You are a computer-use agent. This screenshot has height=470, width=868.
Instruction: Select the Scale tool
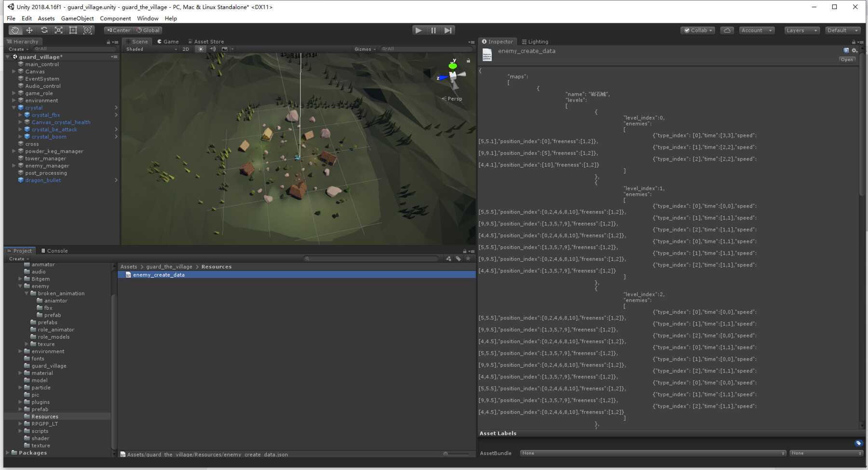(58, 30)
